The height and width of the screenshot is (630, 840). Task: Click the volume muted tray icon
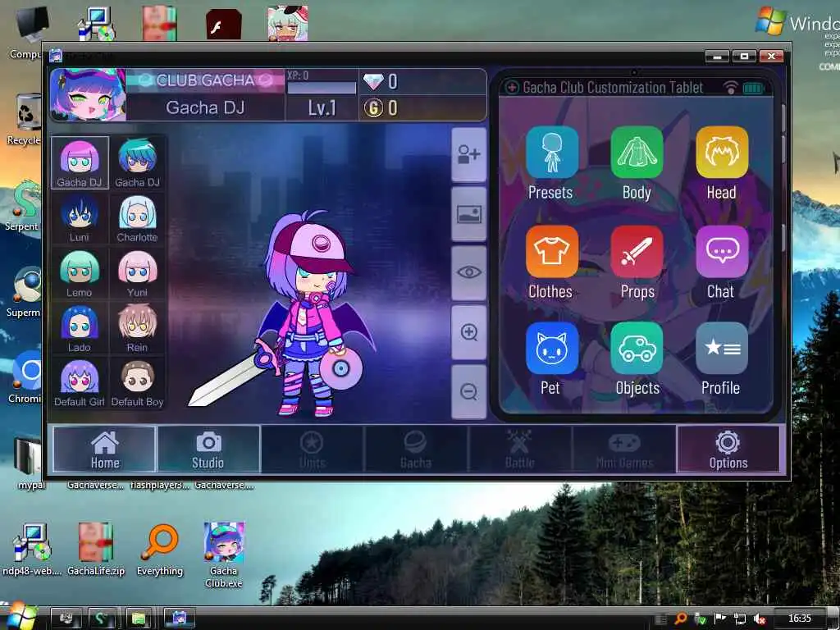coord(760,619)
